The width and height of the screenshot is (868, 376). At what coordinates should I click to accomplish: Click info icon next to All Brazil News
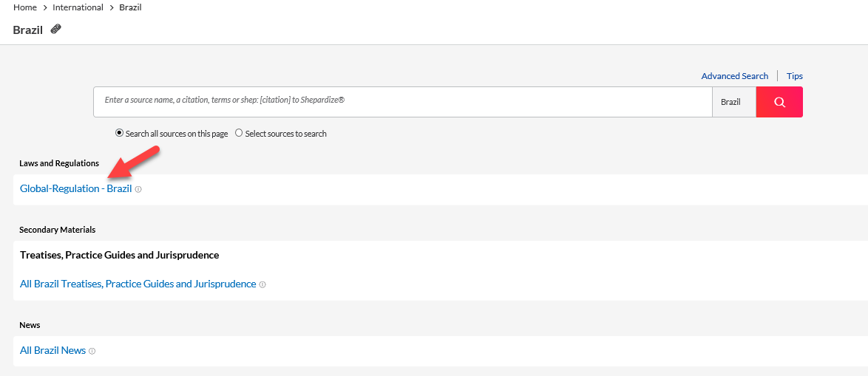(x=92, y=351)
